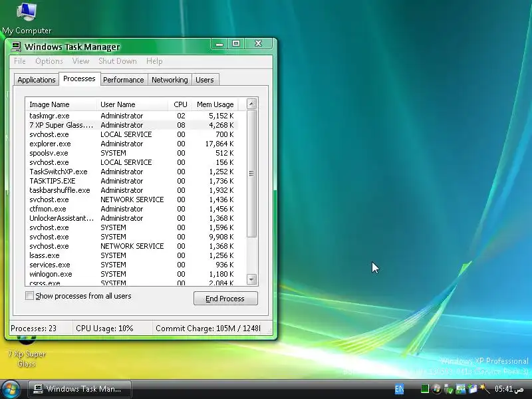Select svchost.exe using 1,436 K memory
Screen dimensions: 532x399
(132, 199)
